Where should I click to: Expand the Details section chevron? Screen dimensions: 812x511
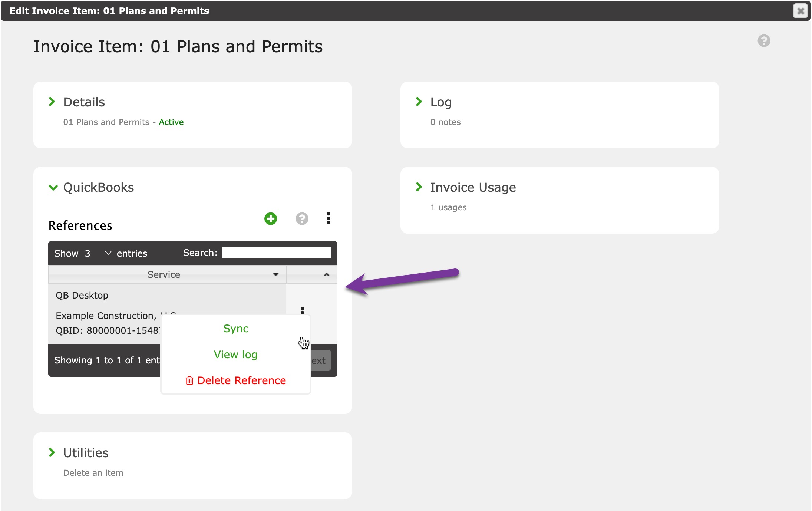click(52, 102)
